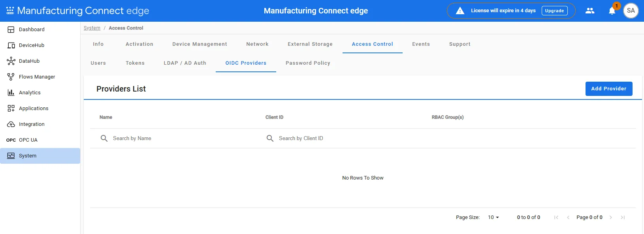Switch to the Activation tab
Image resolution: width=644 pixels, height=234 pixels.
click(139, 44)
